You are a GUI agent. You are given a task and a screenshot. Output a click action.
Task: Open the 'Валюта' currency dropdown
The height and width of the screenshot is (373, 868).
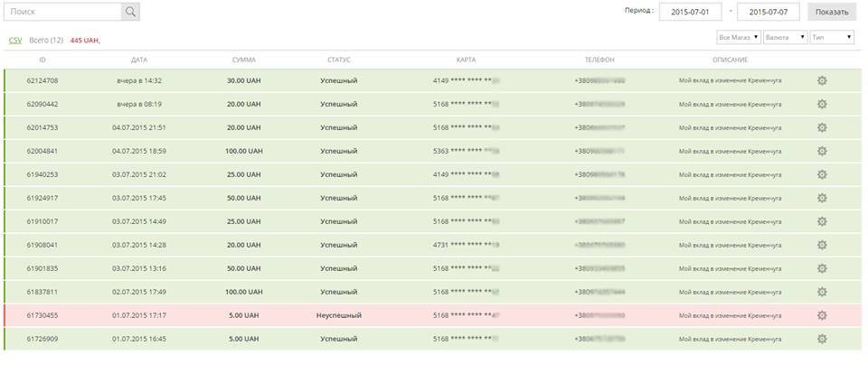(x=785, y=38)
